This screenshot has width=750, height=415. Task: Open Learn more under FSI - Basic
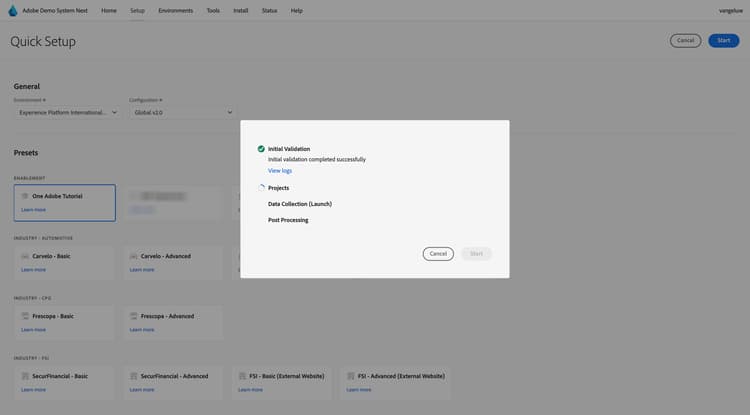tap(251, 390)
